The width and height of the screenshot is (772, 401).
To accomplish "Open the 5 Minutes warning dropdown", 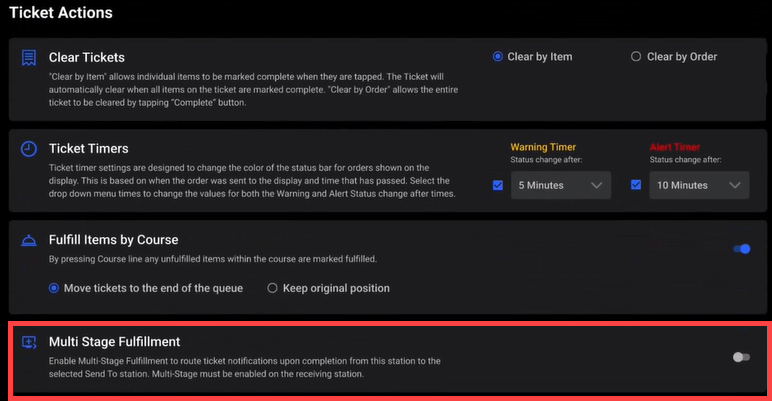I will (x=560, y=185).
